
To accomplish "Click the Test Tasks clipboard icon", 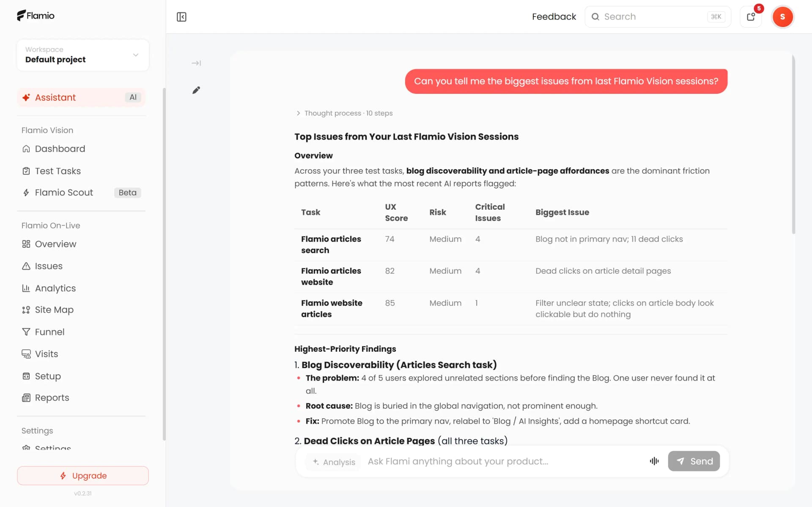I will pyautogui.click(x=26, y=171).
